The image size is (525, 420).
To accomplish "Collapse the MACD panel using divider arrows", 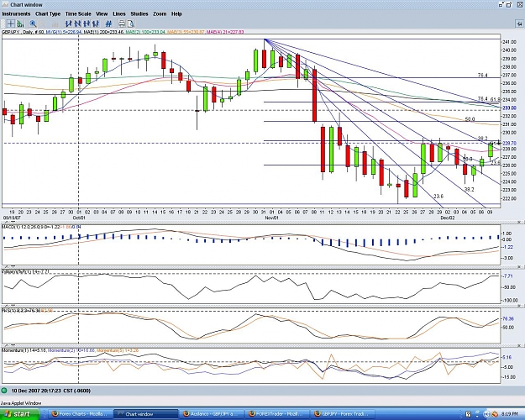I will [9, 223].
